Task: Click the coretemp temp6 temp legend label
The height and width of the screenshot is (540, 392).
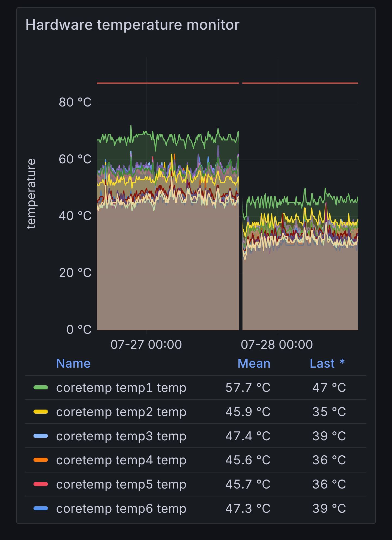Action: tap(121, 508)
